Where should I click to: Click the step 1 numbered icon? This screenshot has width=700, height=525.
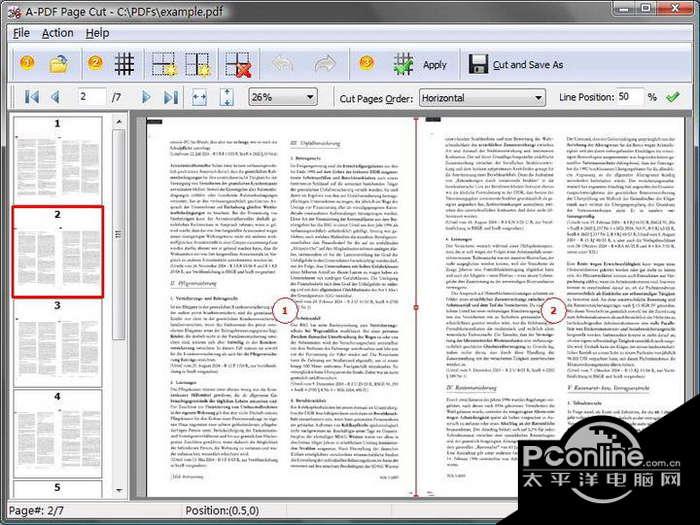click(x=27, y=63)
